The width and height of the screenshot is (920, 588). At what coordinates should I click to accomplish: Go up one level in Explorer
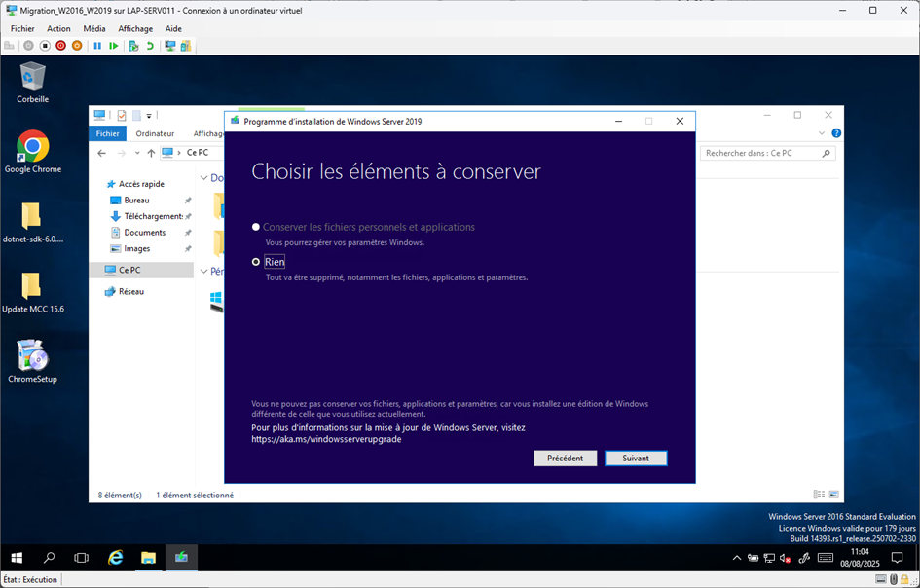point(151,153)
